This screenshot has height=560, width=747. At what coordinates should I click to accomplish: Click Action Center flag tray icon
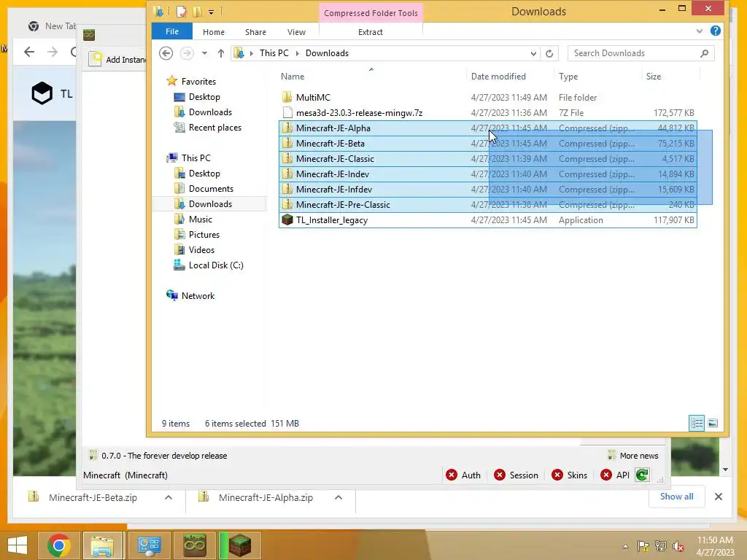(x=643, y=546)
